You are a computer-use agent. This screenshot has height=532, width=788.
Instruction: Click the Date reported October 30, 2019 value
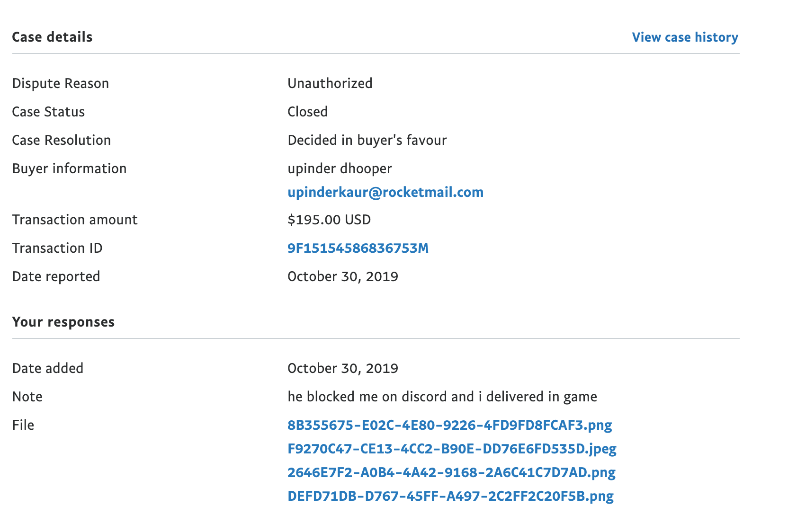[343, 276]
